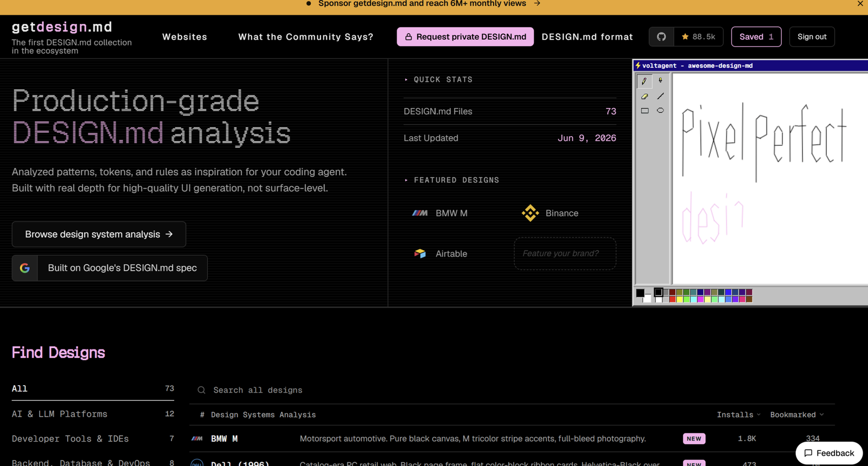Viewport: 868px width, 466px height.
Task: Click the getdesign.md logo
Action: (62, 27)
